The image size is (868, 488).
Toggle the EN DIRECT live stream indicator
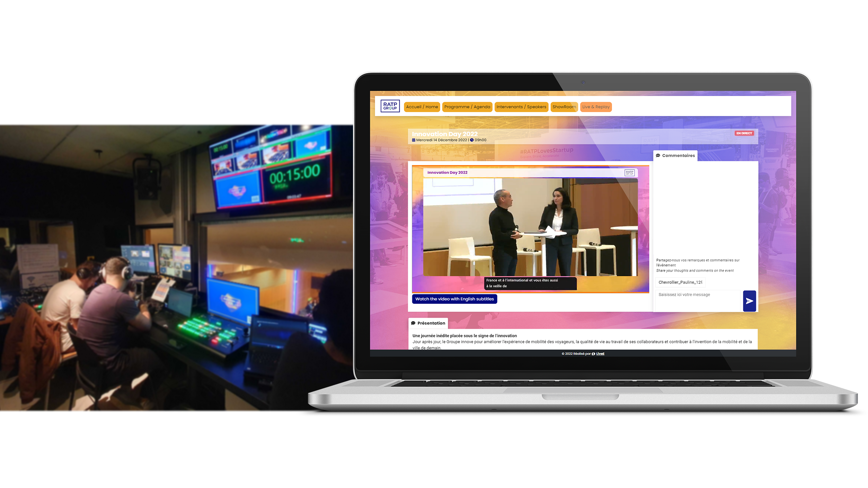(x=744, y=133)
